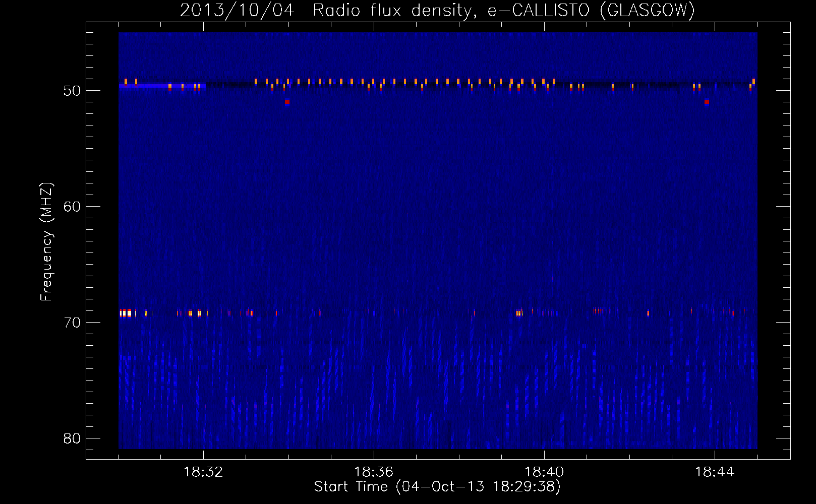The width and height of the screenshot is (816, 504).
Task: Click the 70 frequency tick label
Action: (72, 323)
